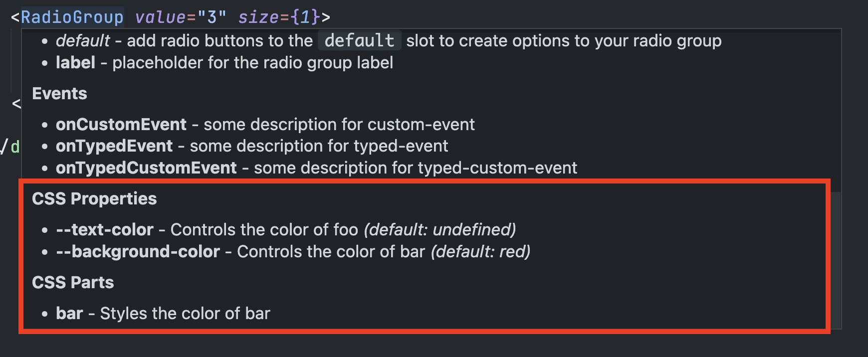
Task: Select the value="3" attribute
Action: point(180,16)
